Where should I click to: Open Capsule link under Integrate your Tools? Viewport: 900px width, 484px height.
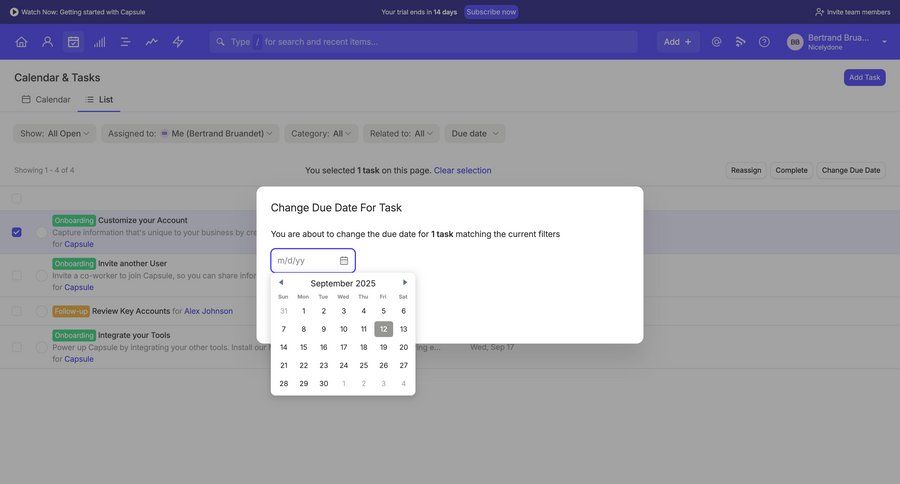tap(79, 359)
